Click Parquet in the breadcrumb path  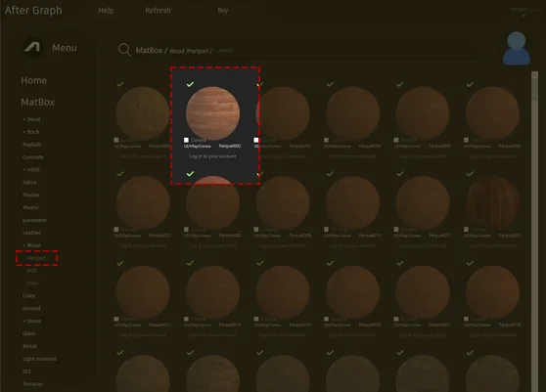[x=198, y=51]
